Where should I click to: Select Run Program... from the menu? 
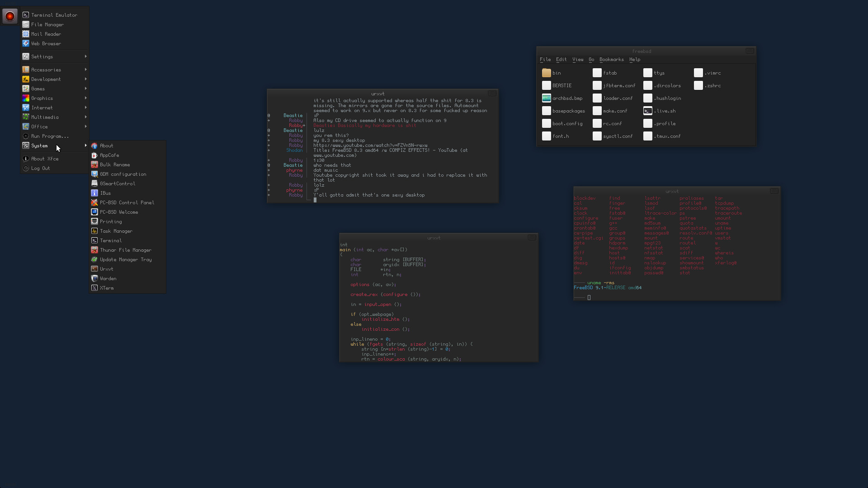click(x=49, y=136)
